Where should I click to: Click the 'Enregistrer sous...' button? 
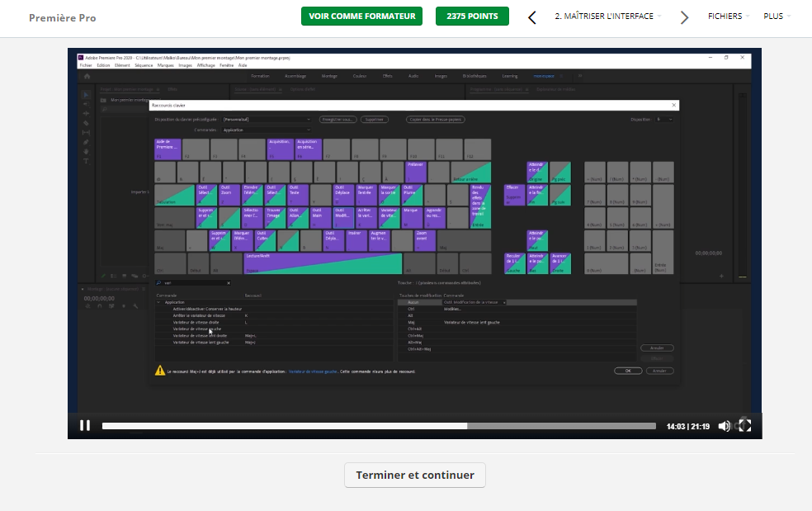click(x=338, y=120)
